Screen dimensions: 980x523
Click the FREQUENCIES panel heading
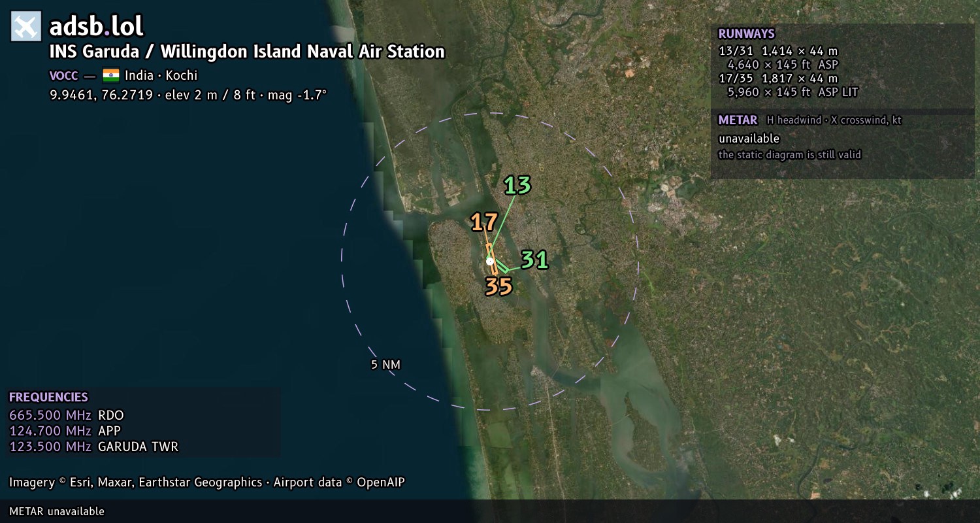[48, 397]
